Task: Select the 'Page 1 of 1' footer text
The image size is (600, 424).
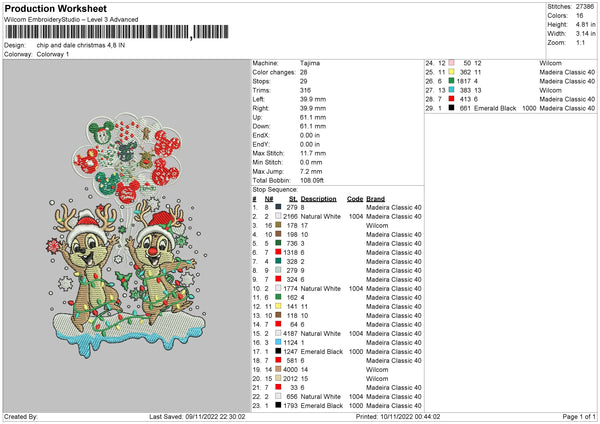Action: pos(579,416)
